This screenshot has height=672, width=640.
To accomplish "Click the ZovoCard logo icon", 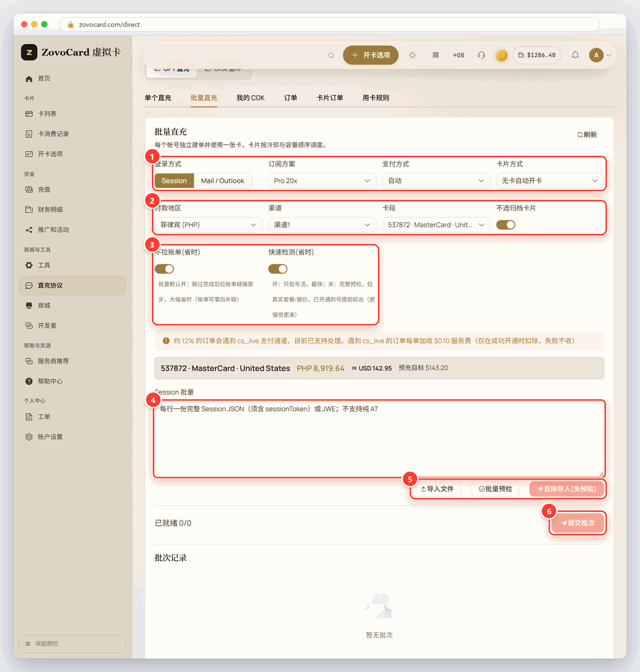I will tap(29, 53).
